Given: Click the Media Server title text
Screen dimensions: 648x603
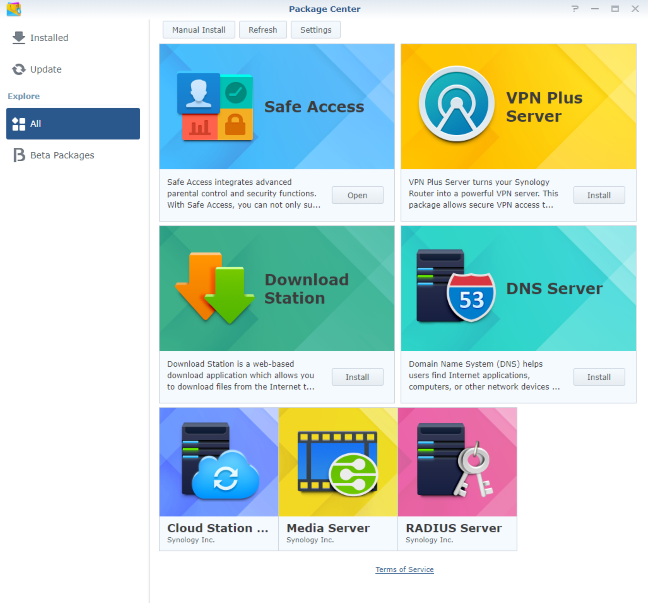Looking at the screenshot, I should click(x=328, y=528).
